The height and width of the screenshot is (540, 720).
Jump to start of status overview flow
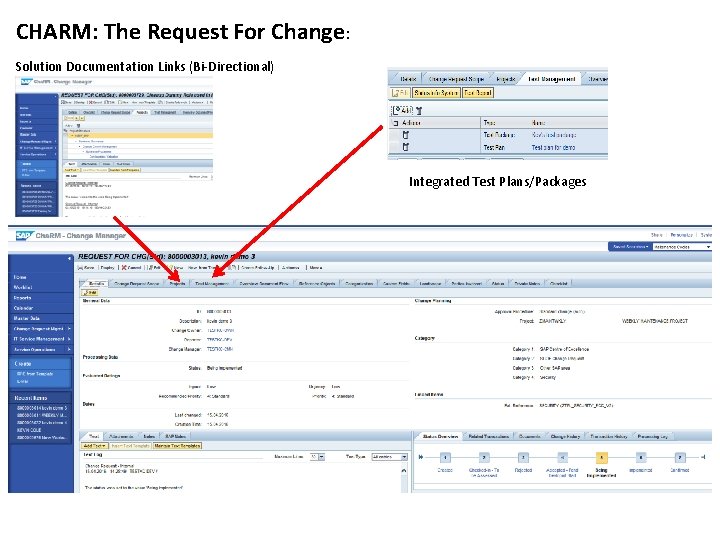421,457
